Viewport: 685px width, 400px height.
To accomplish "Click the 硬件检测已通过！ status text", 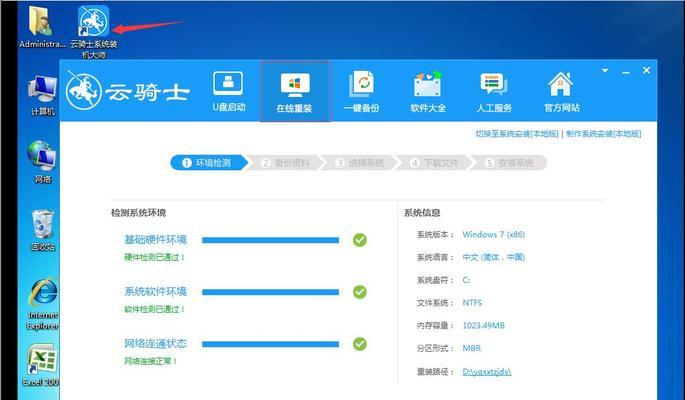I will pos(155,257).
